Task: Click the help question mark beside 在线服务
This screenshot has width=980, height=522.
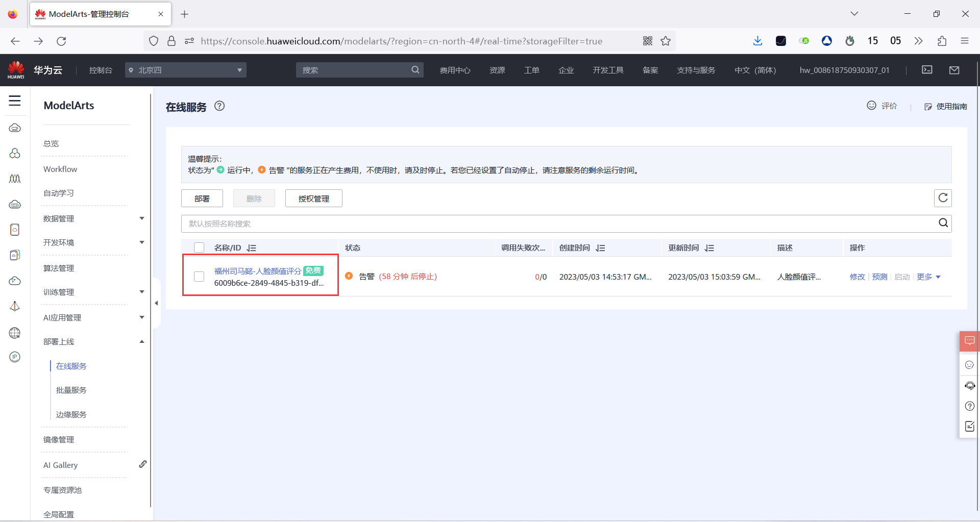Action: pyautogui.click(x=219, y=106)
